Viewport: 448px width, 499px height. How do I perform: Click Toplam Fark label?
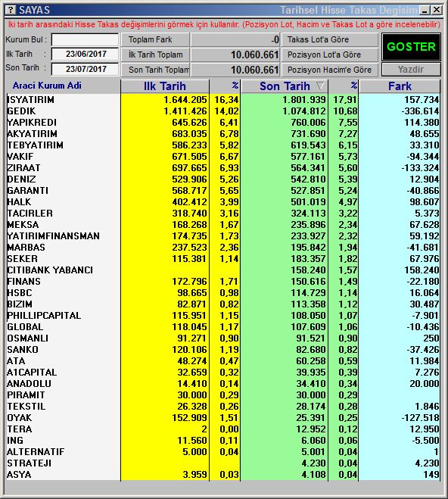click(x=155, y=39)
